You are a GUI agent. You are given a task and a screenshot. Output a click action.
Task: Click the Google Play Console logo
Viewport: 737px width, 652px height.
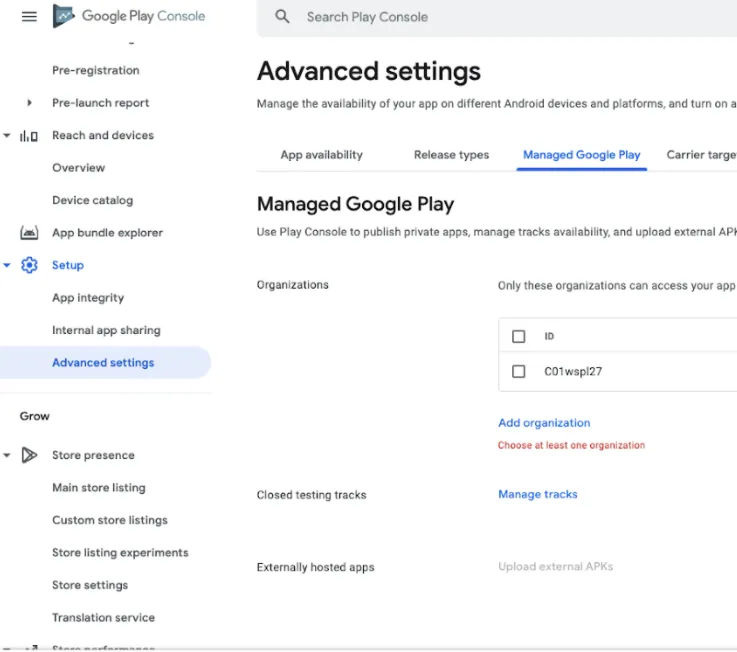pyautogui.click(x=129, y=16)
